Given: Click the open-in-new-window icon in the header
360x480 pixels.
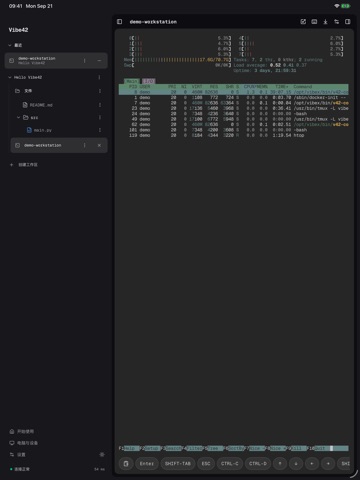Looking at the screenshot, I should click(303, 22).
